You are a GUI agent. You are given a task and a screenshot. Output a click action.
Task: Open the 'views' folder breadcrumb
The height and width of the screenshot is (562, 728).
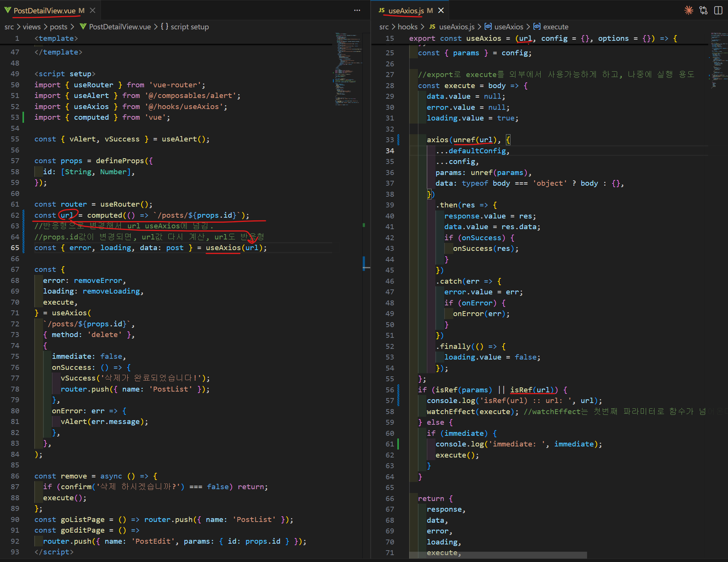[x=32, y=27]
